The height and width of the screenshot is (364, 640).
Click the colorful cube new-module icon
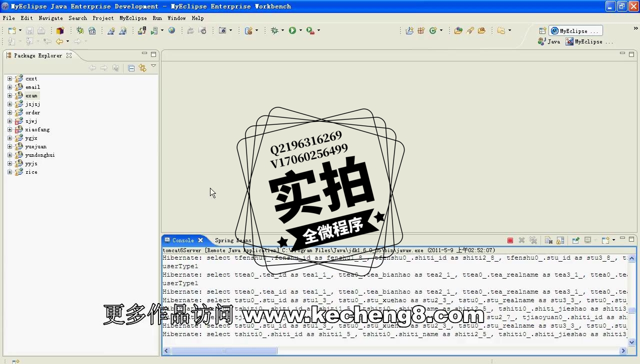[60, 30]
